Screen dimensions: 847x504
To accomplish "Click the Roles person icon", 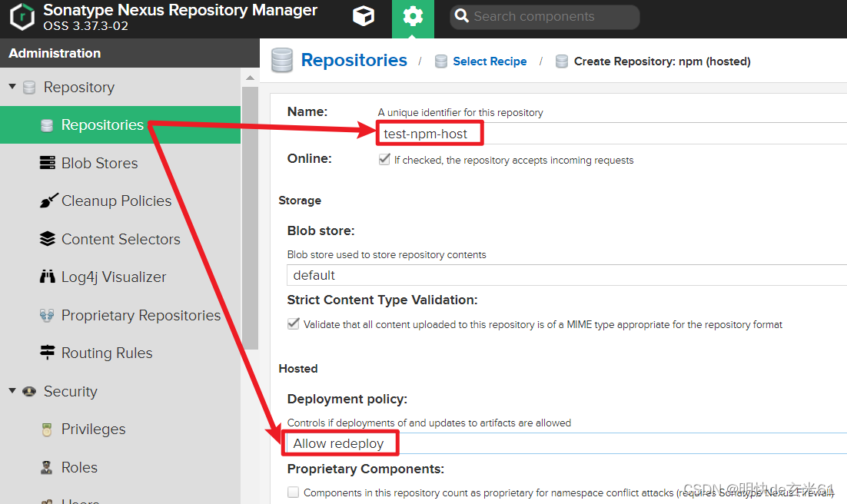I will point(47,467).
